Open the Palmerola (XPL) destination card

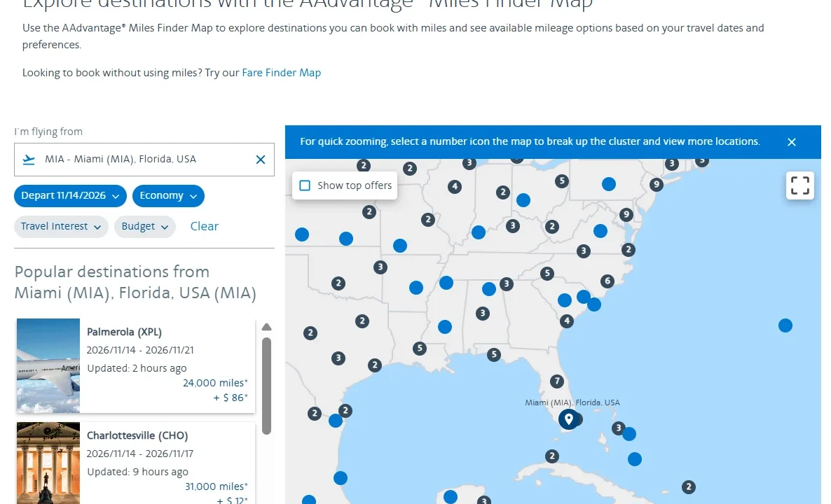coord(136,366)
